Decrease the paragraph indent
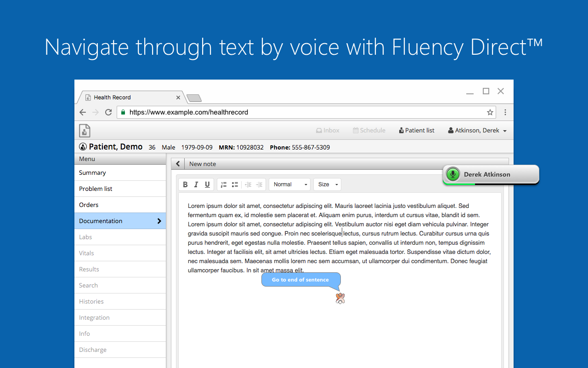The height and width of the screenshot is (368, 588). tap(249, 184)
